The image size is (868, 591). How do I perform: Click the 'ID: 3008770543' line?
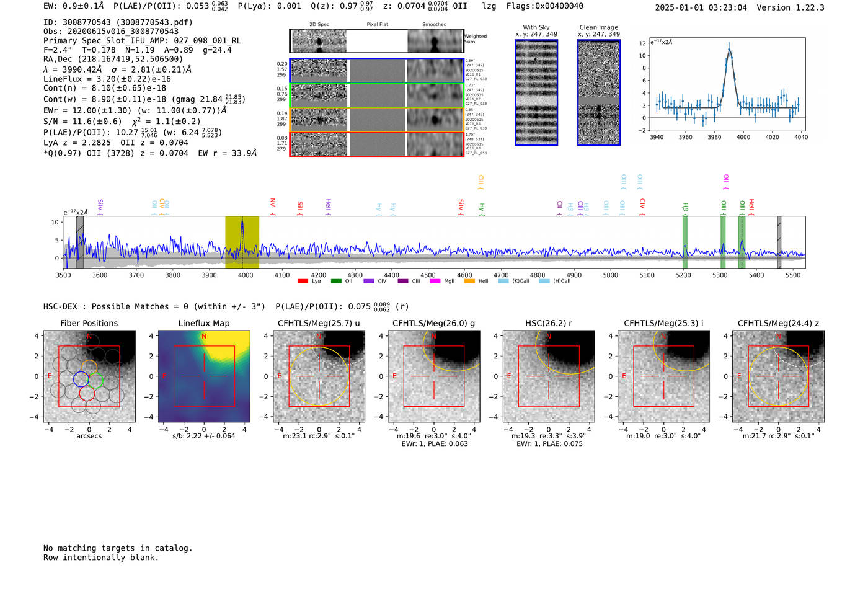[118, 22]
